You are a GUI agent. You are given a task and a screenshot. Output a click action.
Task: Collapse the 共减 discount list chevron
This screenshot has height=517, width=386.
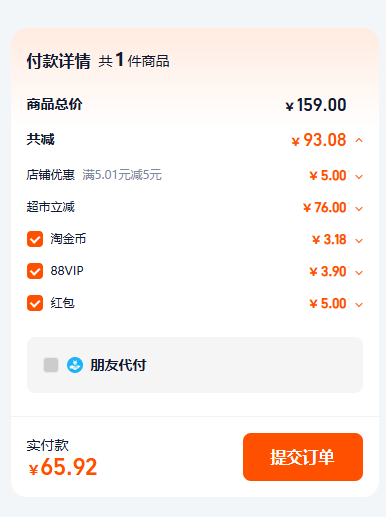click(359, 140)
